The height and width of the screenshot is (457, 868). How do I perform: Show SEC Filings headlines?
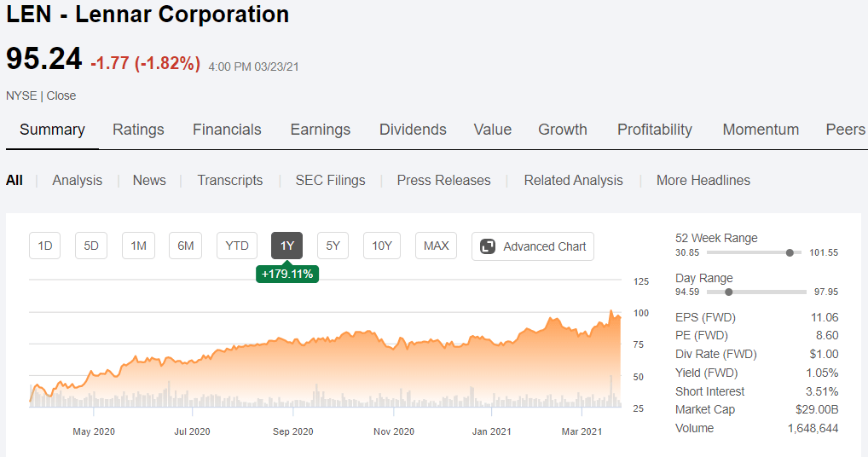click(331, 181)
